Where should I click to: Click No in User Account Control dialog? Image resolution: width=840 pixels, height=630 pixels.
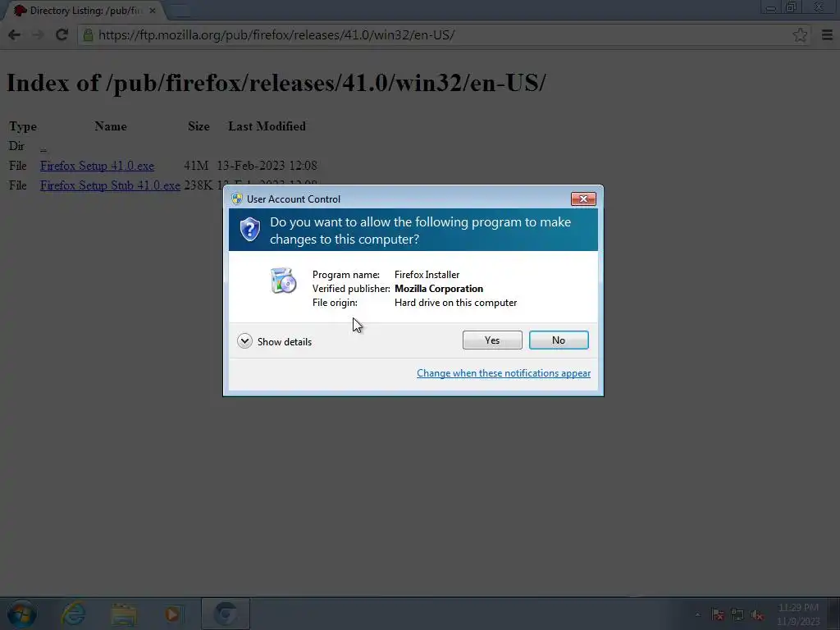(558, 340)
